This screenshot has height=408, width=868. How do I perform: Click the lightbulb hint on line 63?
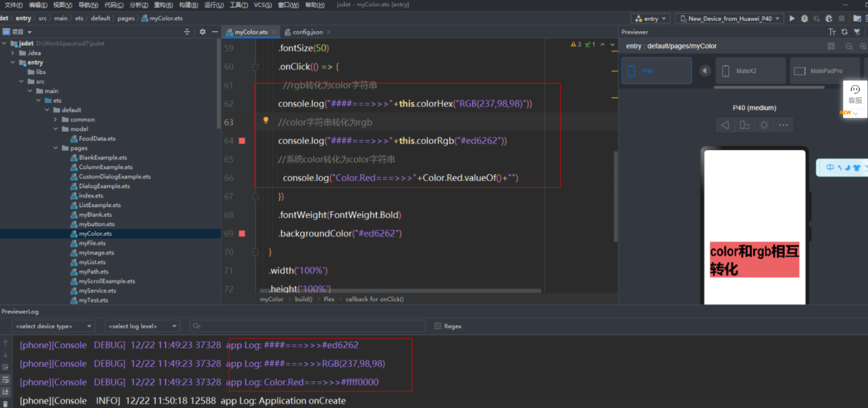[266, 121]
